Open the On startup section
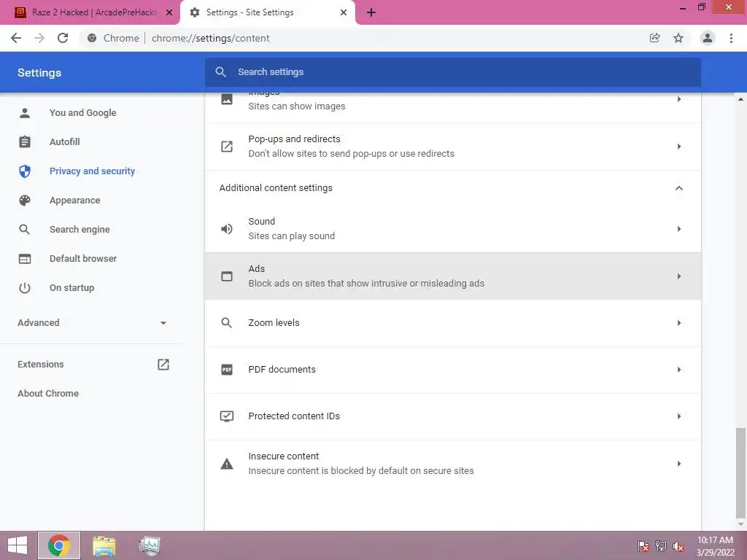This screenshot has width=747, height=560. pyautogui.click(x=72, y=287)
